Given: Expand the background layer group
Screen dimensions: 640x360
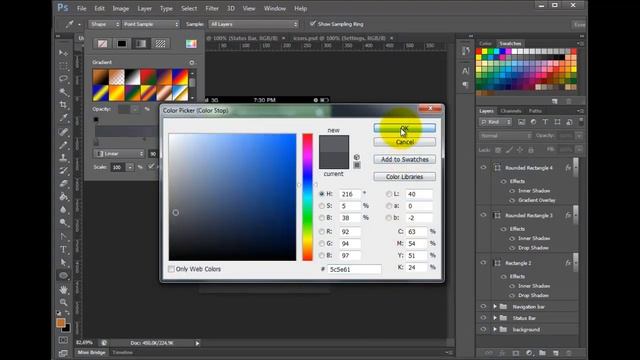Looking at the screenshot, I should point(495,329).
